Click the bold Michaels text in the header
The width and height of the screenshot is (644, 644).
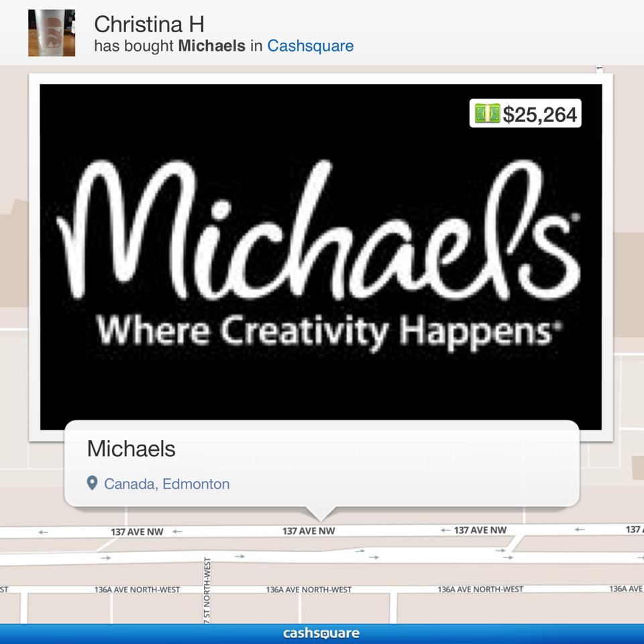pos(211,46)
